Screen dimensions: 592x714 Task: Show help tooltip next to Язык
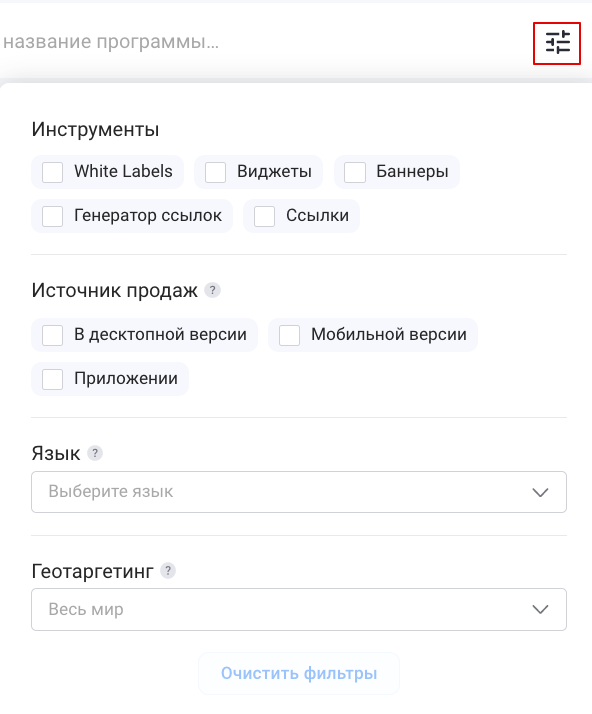[95, 453]
